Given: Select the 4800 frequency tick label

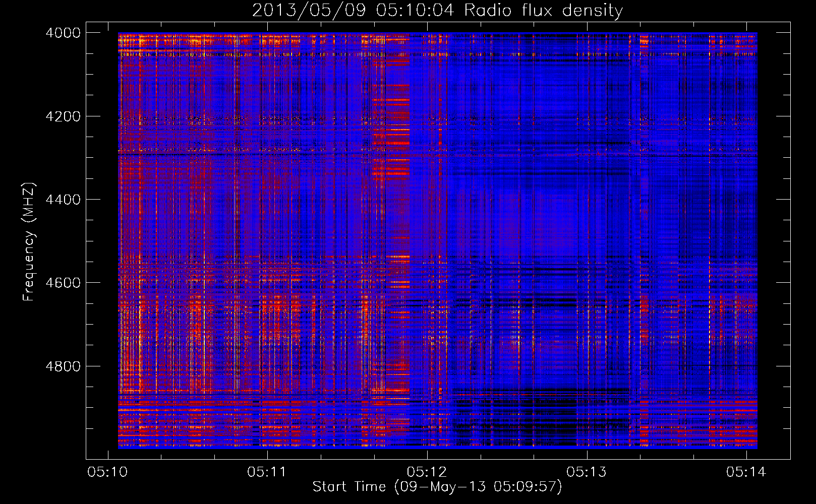Looking at the screenshot, I should coord(63,366).
